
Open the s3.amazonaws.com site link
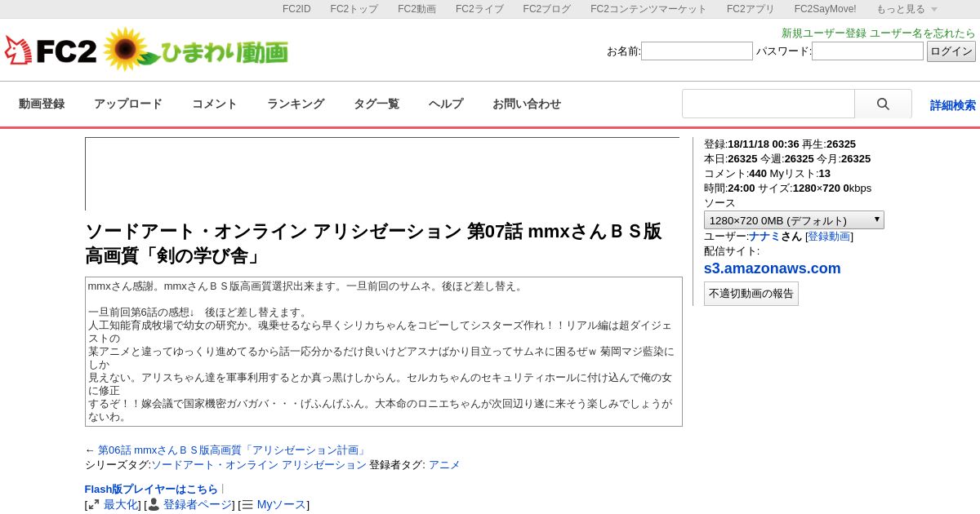click(773, 268)
